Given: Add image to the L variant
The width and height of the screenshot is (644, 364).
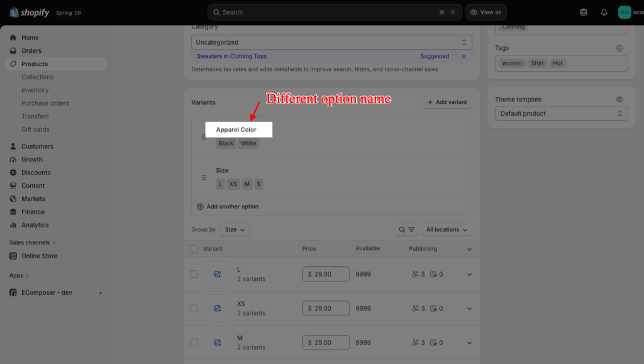Looking at the screenshot, I should pyautogui.click(x=217, y=274).
